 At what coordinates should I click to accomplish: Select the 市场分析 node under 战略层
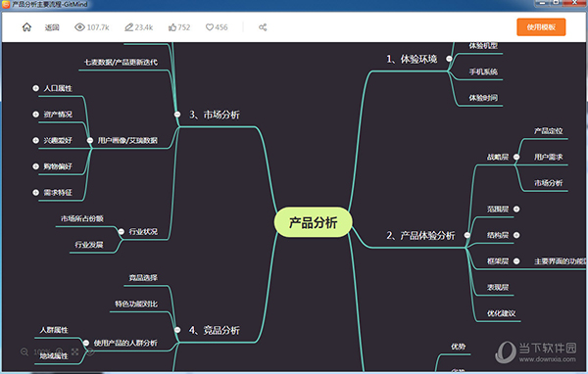[548, 183]
